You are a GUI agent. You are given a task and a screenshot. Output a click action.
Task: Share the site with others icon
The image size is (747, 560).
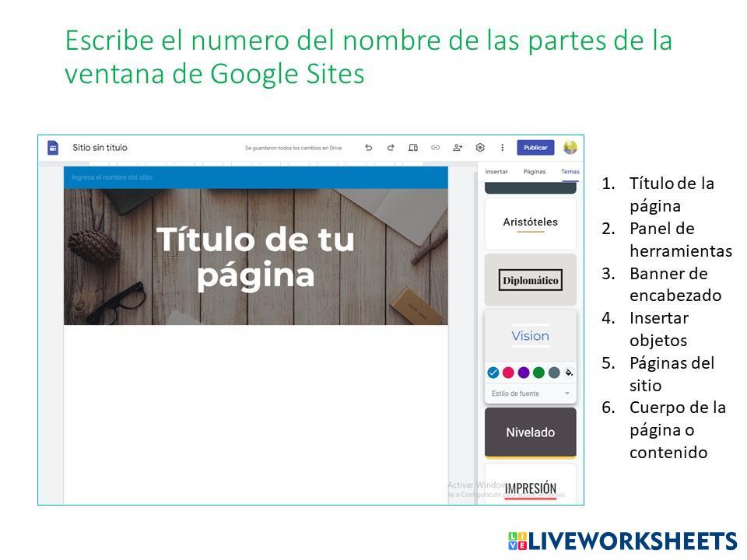(458, 148)
